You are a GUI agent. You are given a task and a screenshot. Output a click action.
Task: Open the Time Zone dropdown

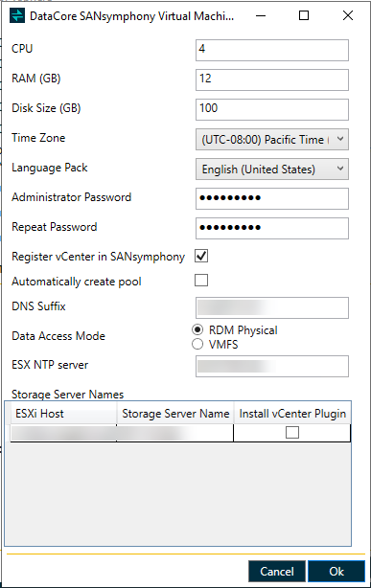(x=272, y=139)
